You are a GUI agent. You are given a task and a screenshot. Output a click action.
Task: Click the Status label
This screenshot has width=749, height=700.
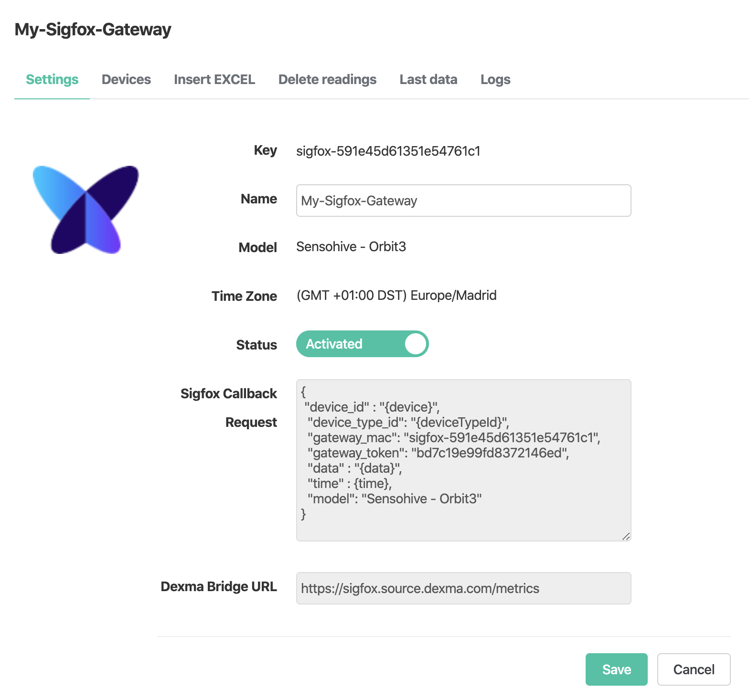click(x=257, y=345)
